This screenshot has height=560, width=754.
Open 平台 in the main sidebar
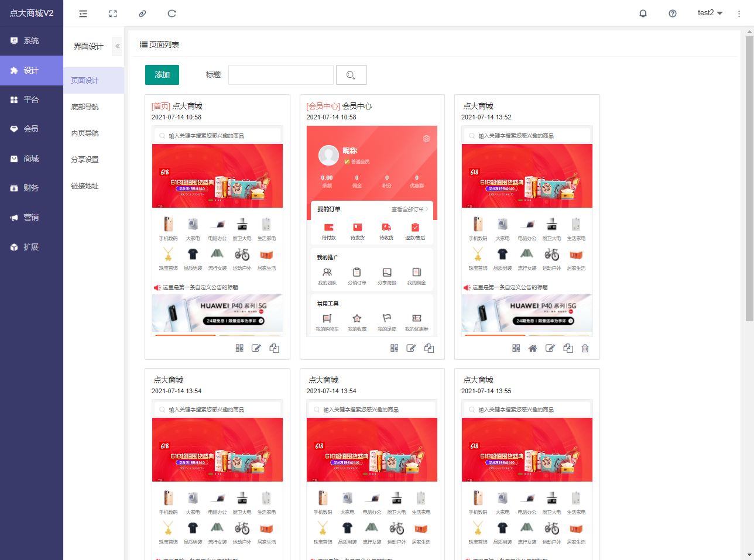point(32,99)
